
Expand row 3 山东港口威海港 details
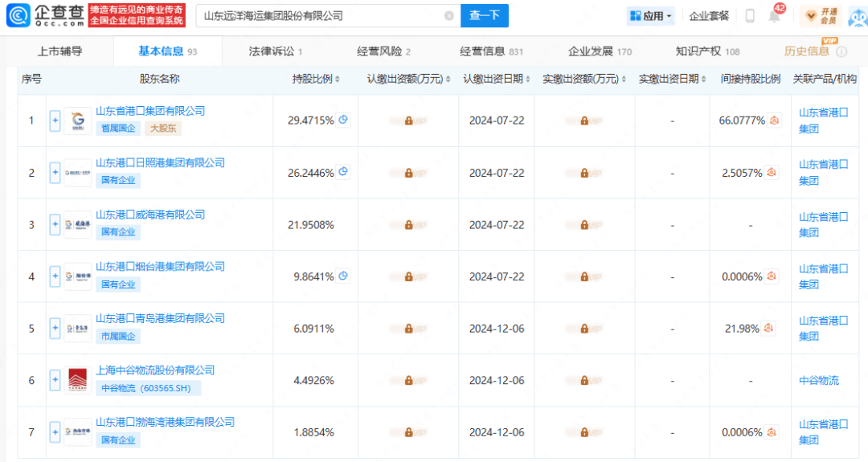coord(55,224)
